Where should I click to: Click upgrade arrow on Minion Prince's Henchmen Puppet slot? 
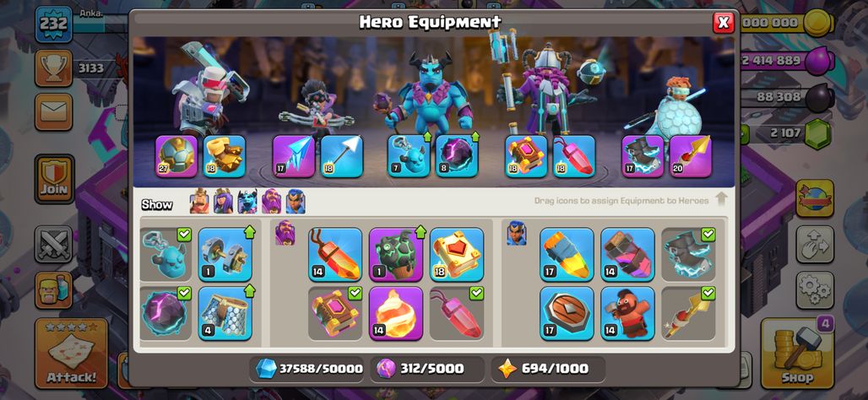click(x=426, y=137)
